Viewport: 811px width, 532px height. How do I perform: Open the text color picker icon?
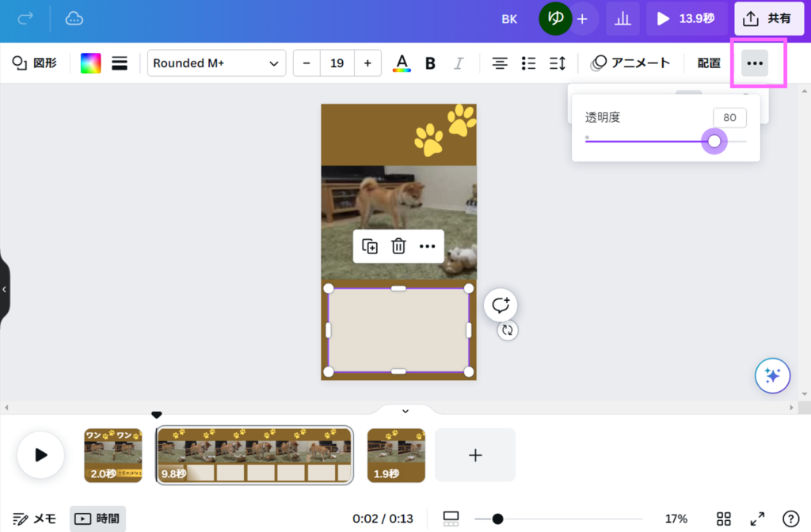pyautogui.click(x=402, y=63)
